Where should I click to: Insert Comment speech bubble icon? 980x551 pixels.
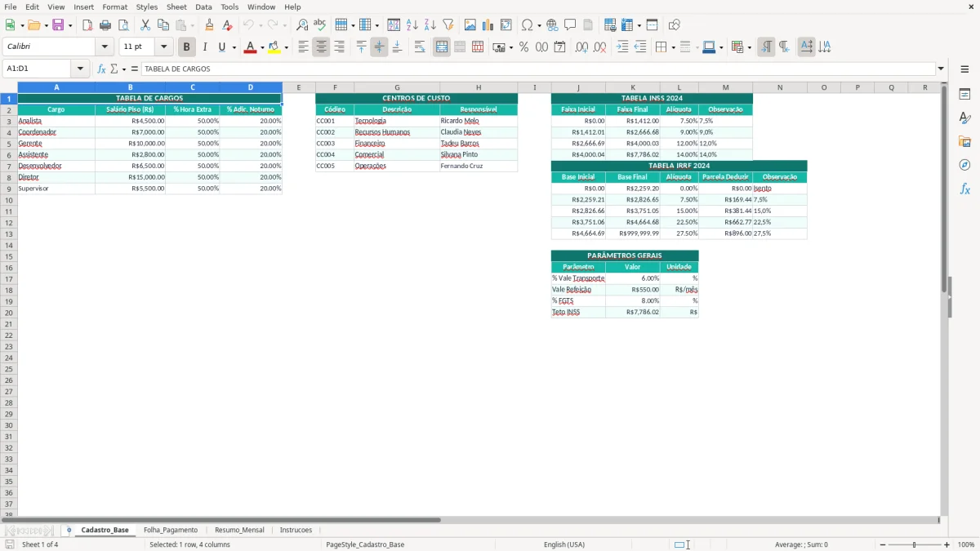[x=570, y=25]
